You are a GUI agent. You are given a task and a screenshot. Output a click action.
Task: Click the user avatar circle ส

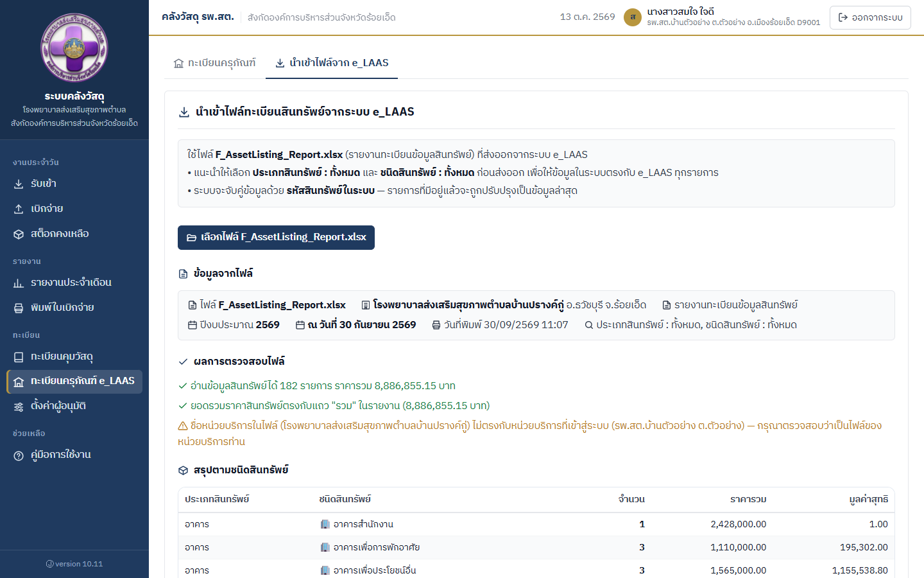click(633, 17)
